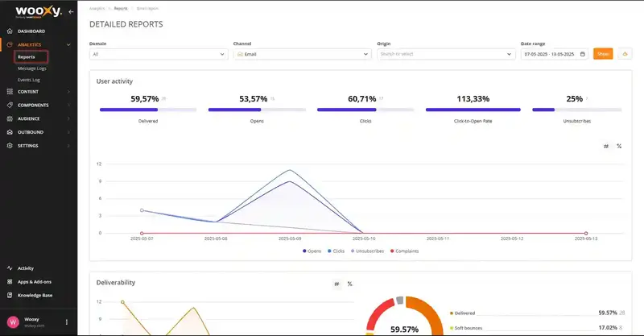Open Message Logs under Analytics
This screenshot has width=644, height=336.
pyautogui.click(x=33, y=68)
